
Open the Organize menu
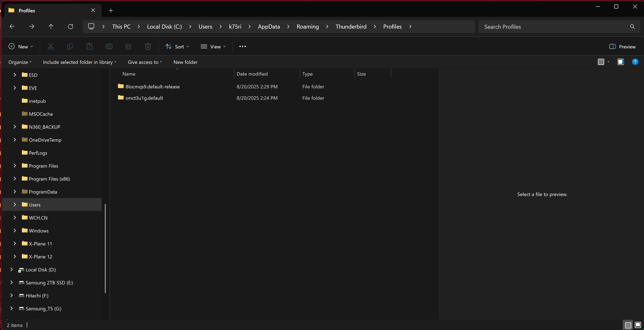pyautogui.click(x=20, y=62)
